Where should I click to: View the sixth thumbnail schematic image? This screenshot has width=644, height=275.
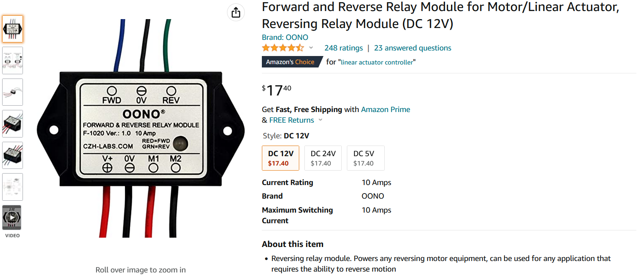coord(12,187)
